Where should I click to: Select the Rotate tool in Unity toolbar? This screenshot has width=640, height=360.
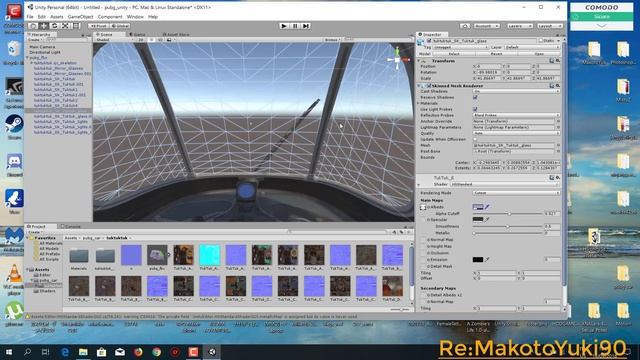(x=54, y=26)
